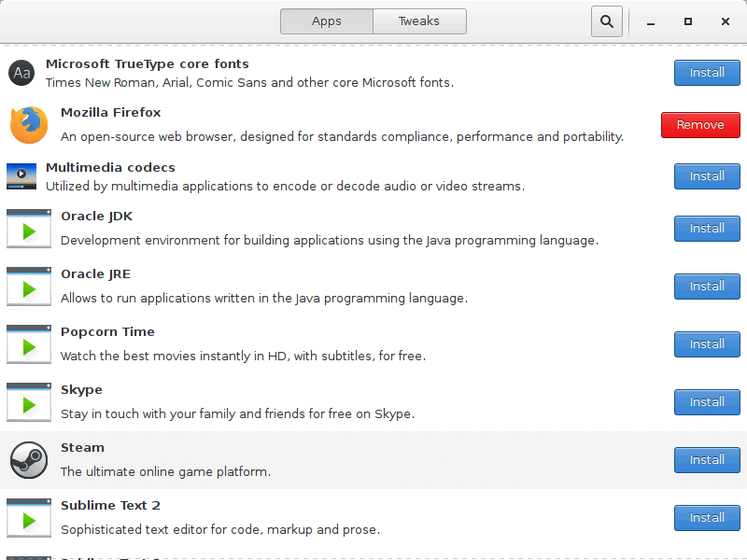Image resolution: width=747 pixels, height=560 pixels.
Task: Click the Steam logo icon
Action: 29,460
